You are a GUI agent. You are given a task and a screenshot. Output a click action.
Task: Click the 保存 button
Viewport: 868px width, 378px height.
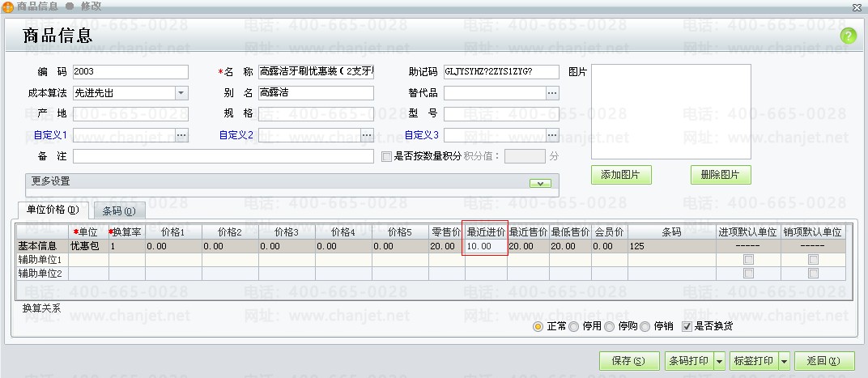629,361
